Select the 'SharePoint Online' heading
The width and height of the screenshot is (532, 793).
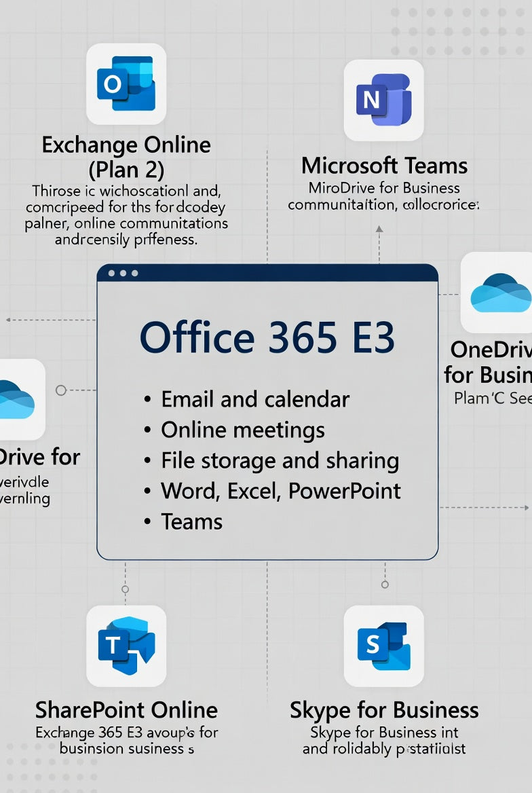tap(126, 710)
